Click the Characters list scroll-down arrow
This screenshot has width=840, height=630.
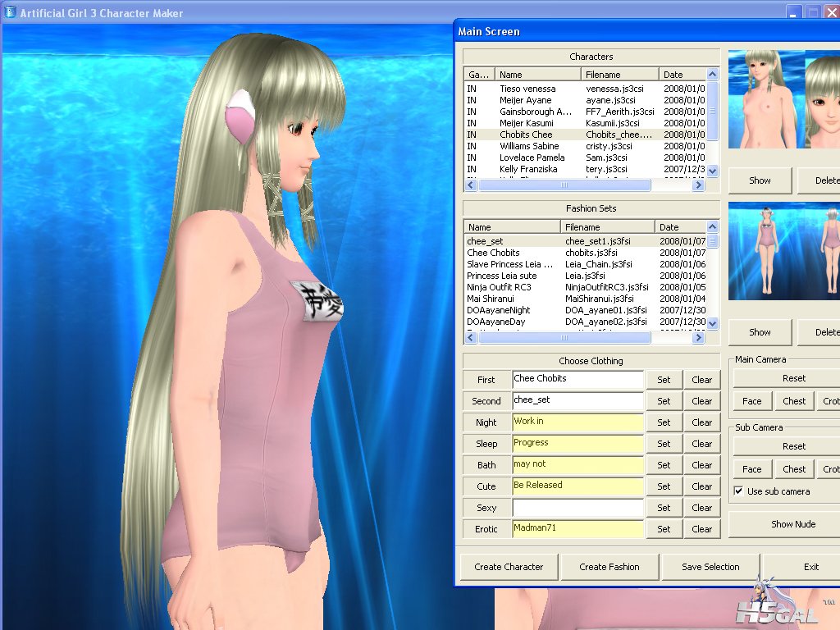(713, 171)
